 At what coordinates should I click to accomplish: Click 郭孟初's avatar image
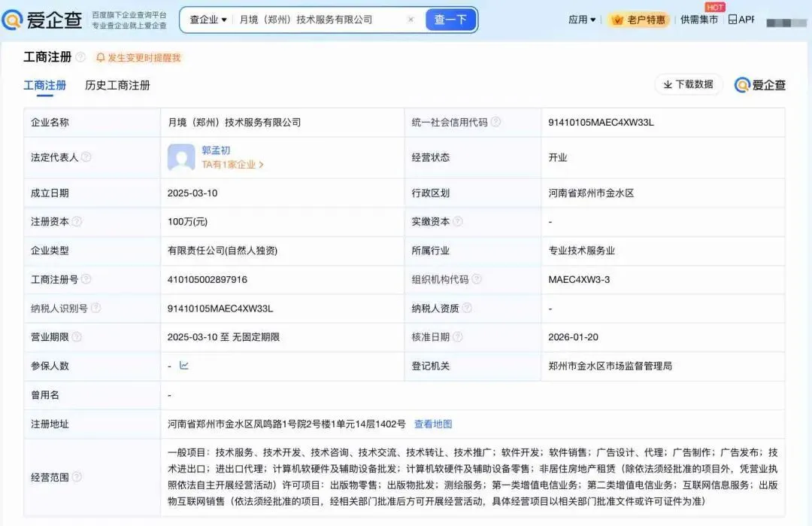[x=180, y=157]
